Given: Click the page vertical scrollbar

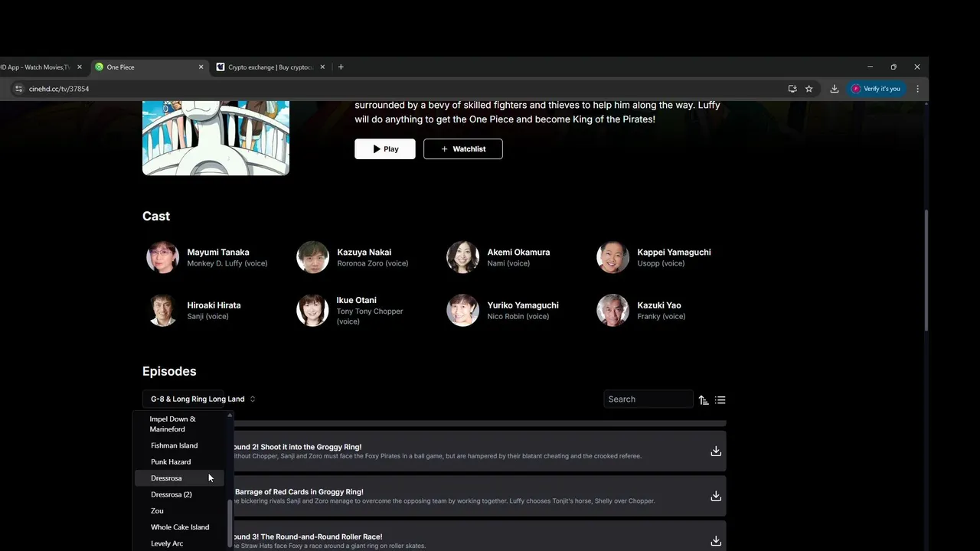Looking at the screenshot, I should click(926, 271).
